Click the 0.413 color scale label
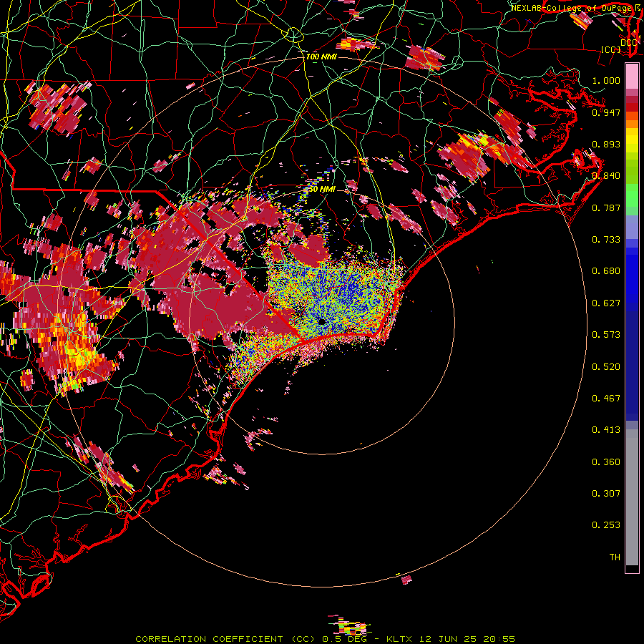Viewport: 644px width, 644px height. point(606,430)
